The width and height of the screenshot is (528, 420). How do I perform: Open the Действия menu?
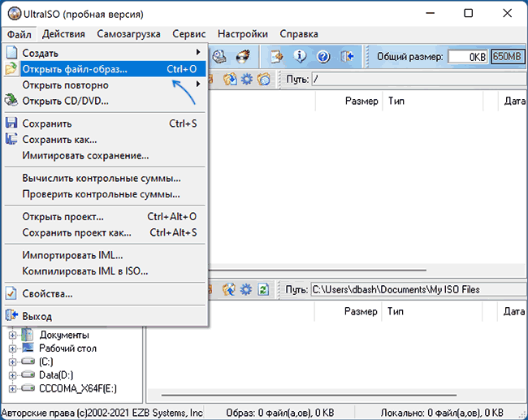pyautogui.click(x=63, y=34)
